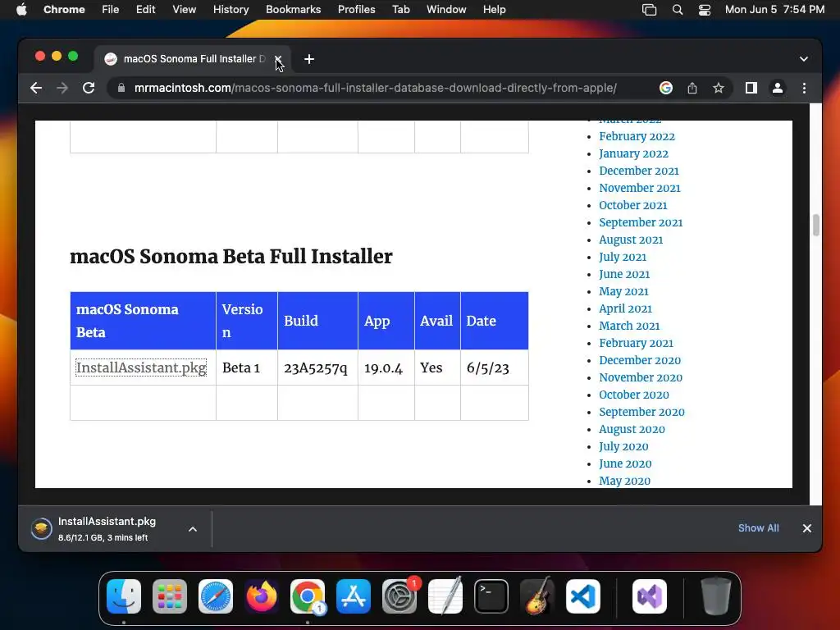Open the Edit menu
This screenshot has height=630, width=840.
[x=145, y=10]
